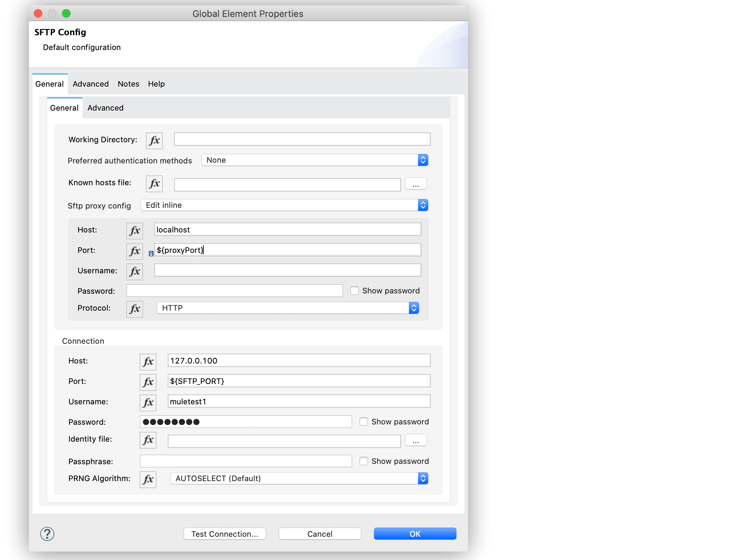The image size is (755, 560).
Task: Enable Show password for proxy password
Action: pyautogui.click(x=354, y=290)
